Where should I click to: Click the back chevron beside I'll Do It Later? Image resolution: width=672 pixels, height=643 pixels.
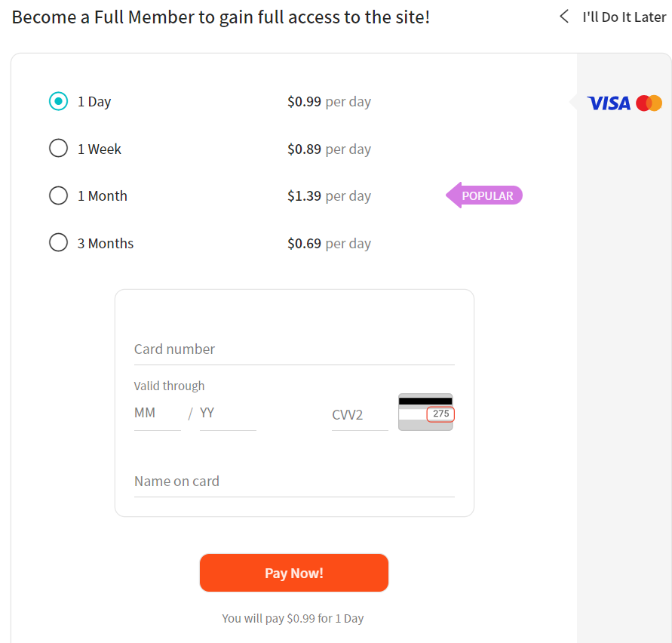(564, 16)
